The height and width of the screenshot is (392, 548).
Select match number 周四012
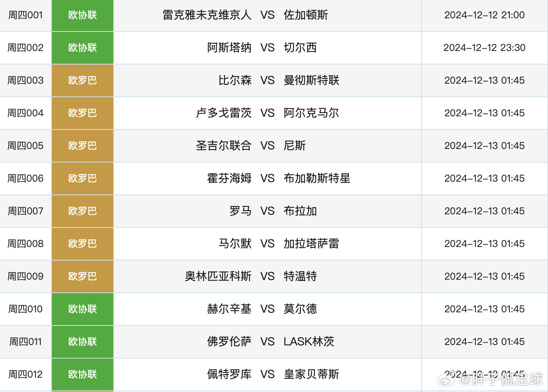coord(26,374)
